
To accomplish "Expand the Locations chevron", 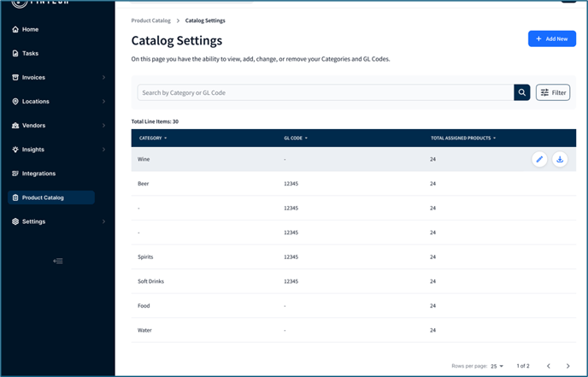I will 103,101.
